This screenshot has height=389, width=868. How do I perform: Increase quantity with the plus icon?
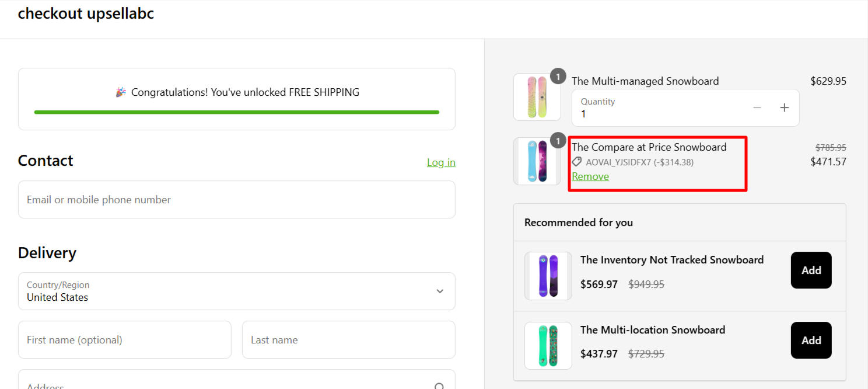click(785, 107)
